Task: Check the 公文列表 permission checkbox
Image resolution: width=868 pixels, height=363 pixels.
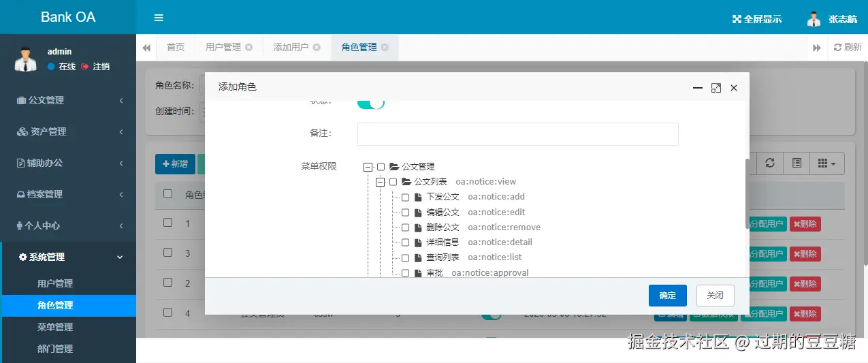Action: coord(393,182)
